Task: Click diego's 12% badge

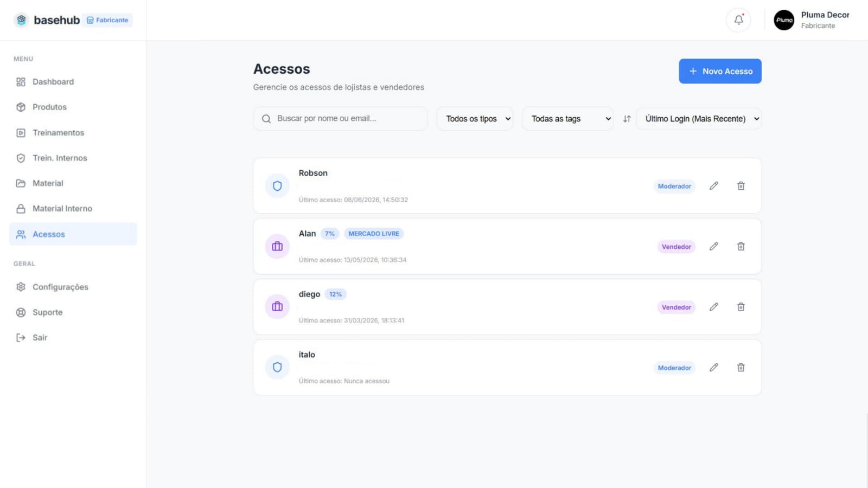Action: [x=335, y=294]
